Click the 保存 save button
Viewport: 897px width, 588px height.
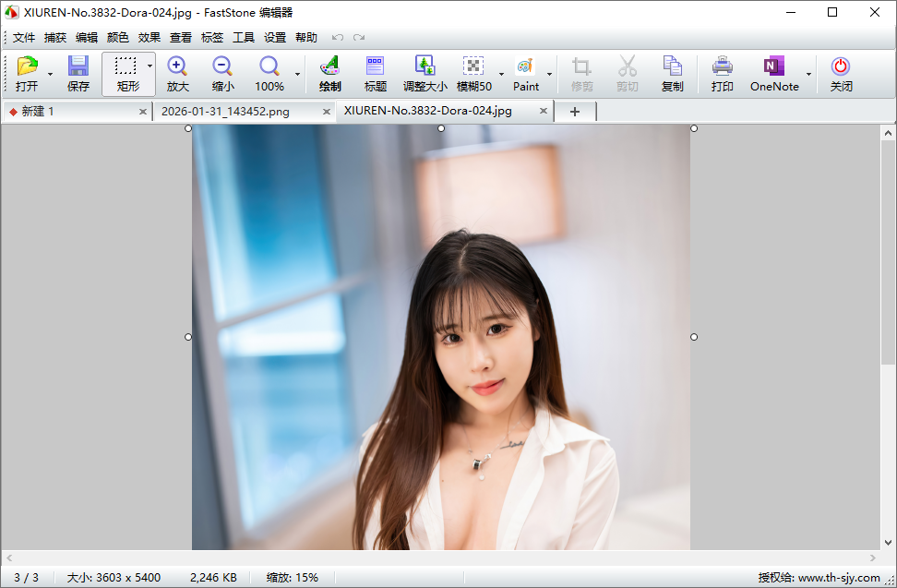(x=79, y=74)
